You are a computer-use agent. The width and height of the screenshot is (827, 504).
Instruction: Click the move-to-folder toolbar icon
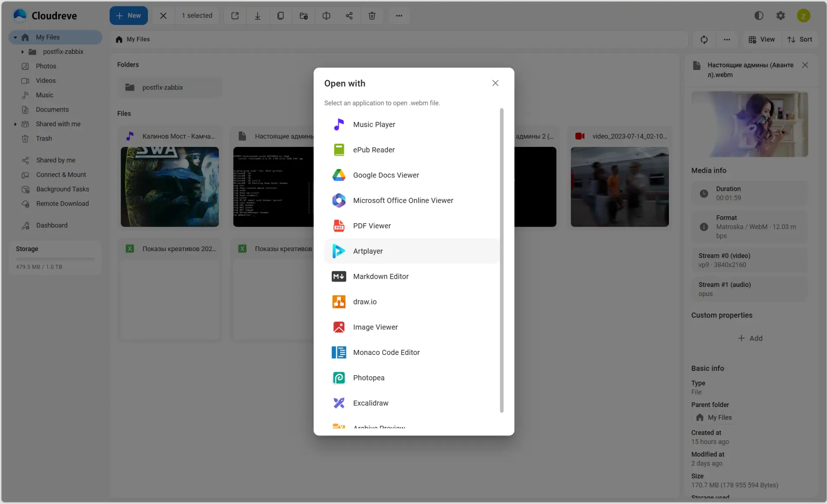pos(303,16)
